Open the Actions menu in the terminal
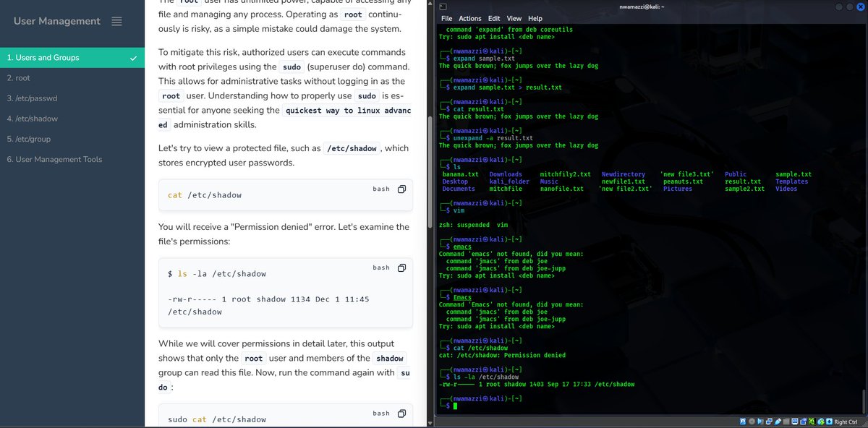This screenshot has width=868, height=428. point(470,18)
